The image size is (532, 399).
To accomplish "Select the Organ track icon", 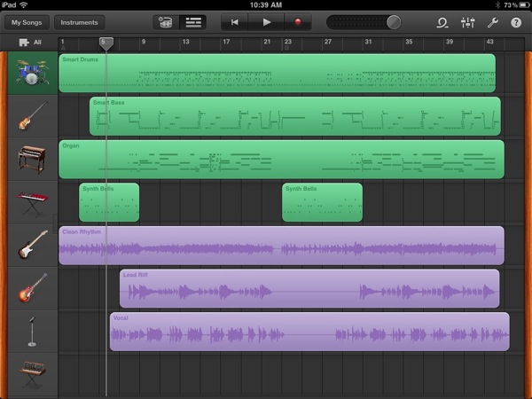I will coord(32,159).
